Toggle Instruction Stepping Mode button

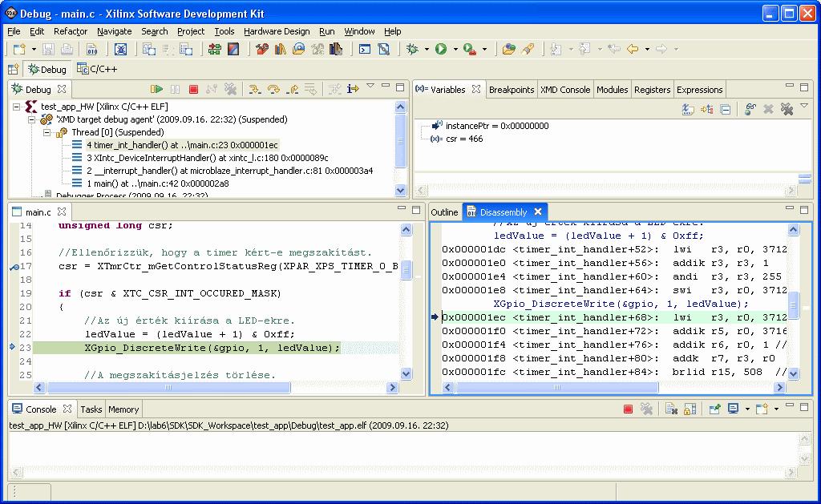[353, 90]
